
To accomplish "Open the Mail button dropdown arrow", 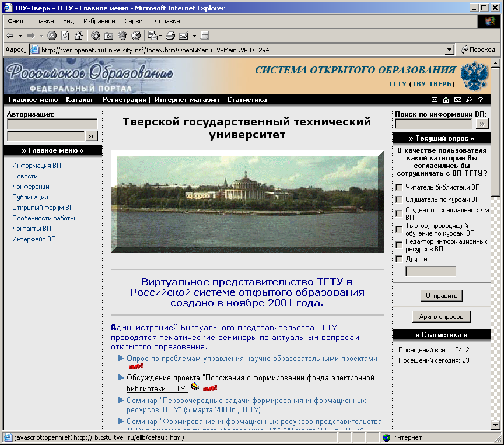I will (160, 36).
